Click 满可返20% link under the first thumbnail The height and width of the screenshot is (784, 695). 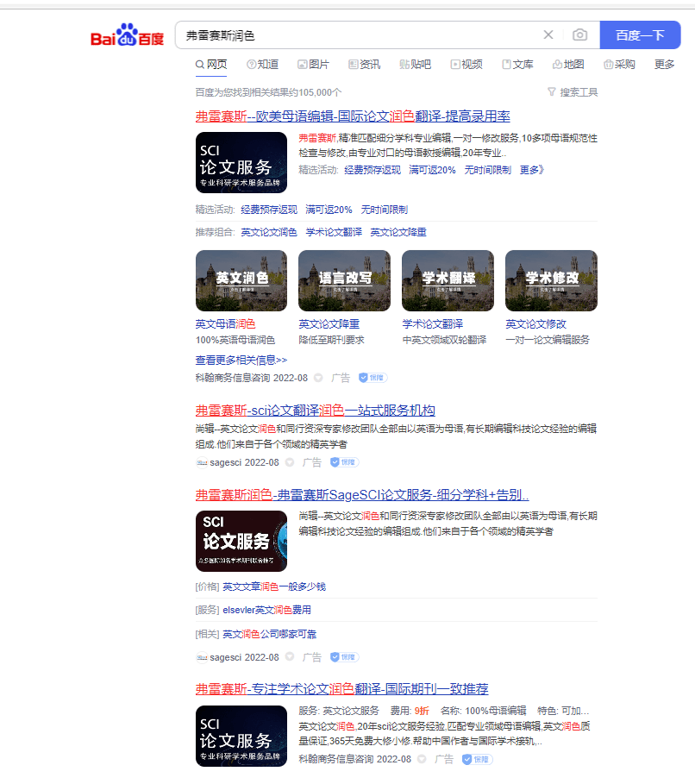pos(329,210)
